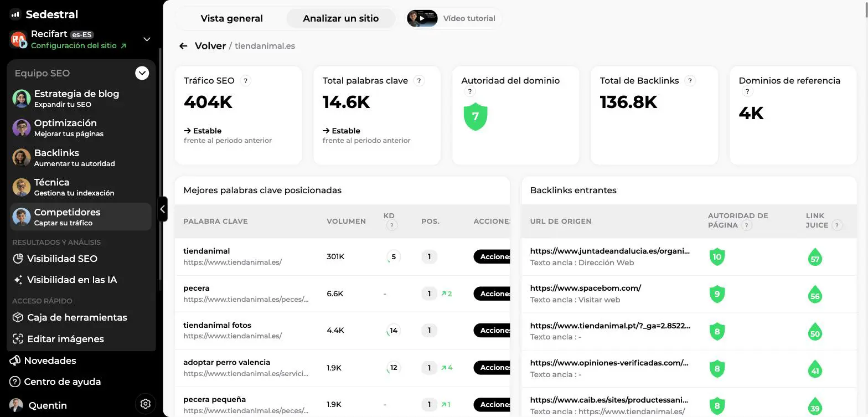
Task: Click the Backlinks sidebar avatar
Action: point(22,158)
